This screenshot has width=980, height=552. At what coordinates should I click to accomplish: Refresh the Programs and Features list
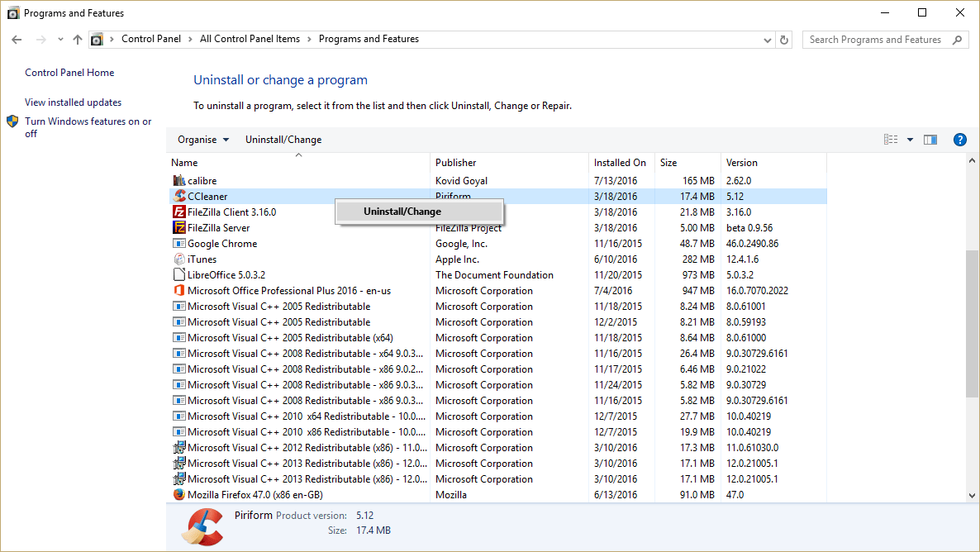784,40
